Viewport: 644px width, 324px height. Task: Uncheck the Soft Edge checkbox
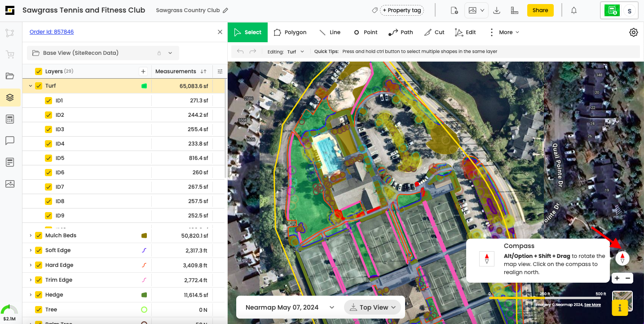(x=39, y=250)
